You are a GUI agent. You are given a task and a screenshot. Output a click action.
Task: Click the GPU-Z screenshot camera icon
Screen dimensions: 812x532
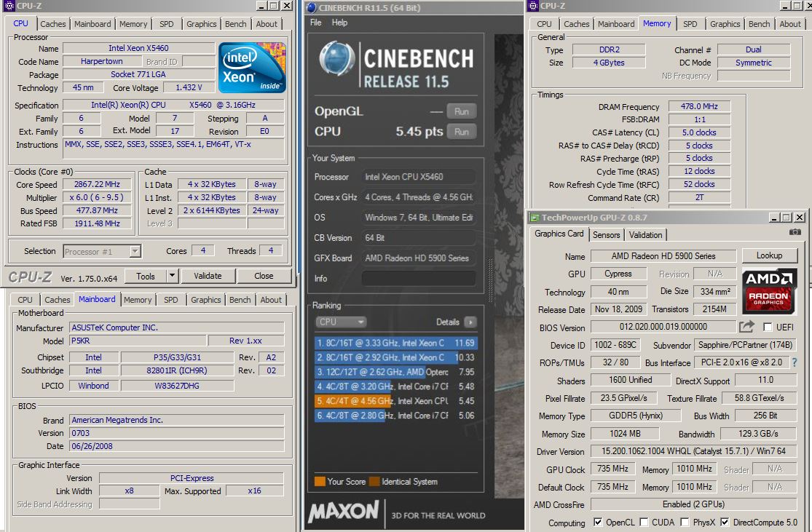click(795, 232)
